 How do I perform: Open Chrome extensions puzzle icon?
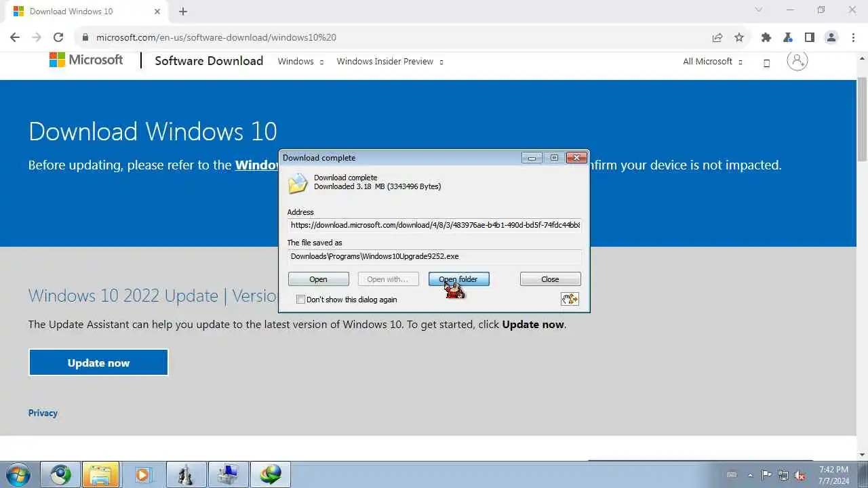tap(766, 38)
